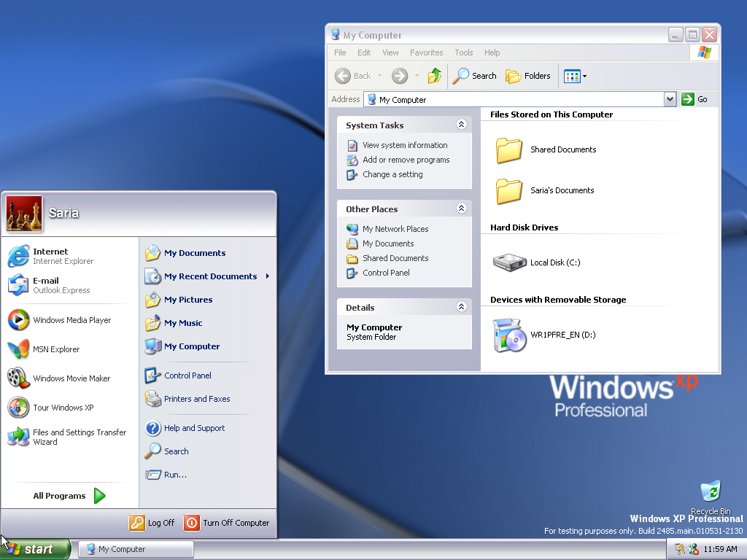
Task: Open Windows Movie Maker shortcut
Action: tap(18, 378)
